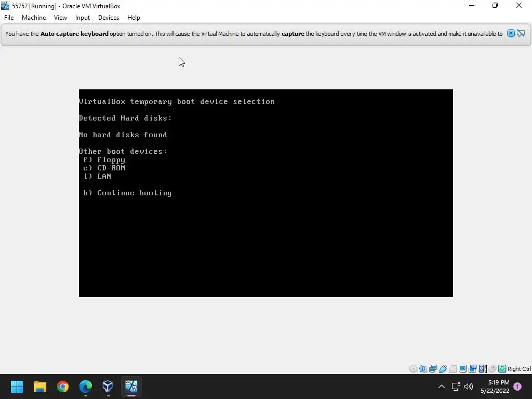Click the VirtualBox title bar app icon
Viewport: 532px width, 399px height.
(5, 6)
